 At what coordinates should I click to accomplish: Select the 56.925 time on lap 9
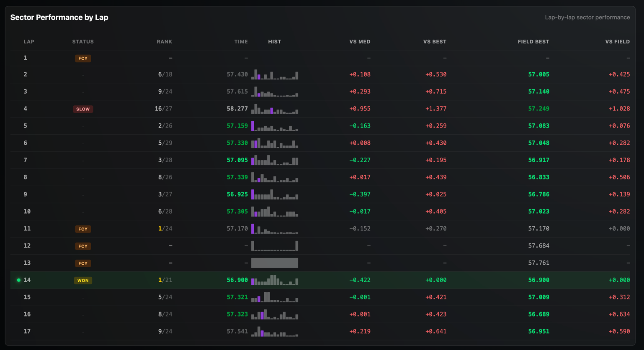coord(237,194)
